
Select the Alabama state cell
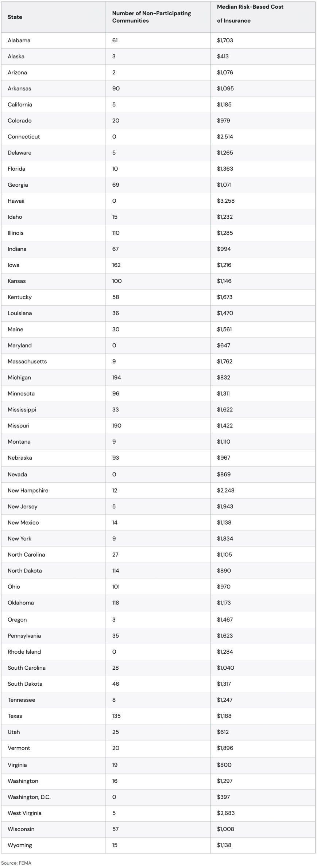[x=19, y=40]
